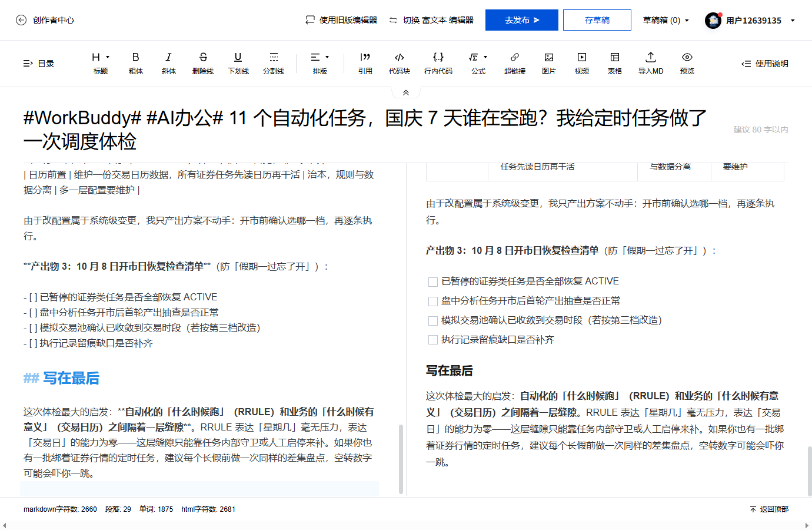The image size is (812, 530).
Task: Go back to 创作者中心
Action: pyautogui.click(x=45, y=20)
